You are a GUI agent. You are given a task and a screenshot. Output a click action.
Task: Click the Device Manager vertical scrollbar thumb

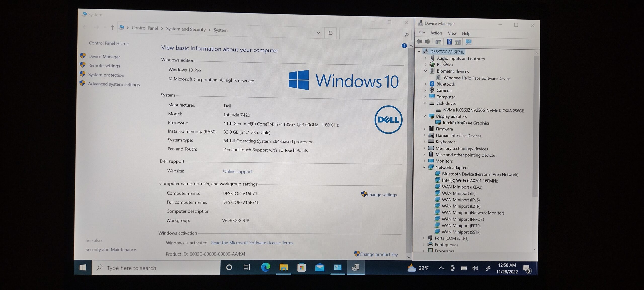click(535, 126)
